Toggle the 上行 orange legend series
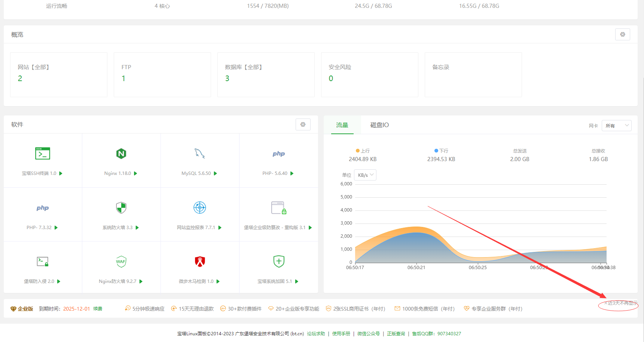The width and height of the screenshot is (644, 342). 363,151
